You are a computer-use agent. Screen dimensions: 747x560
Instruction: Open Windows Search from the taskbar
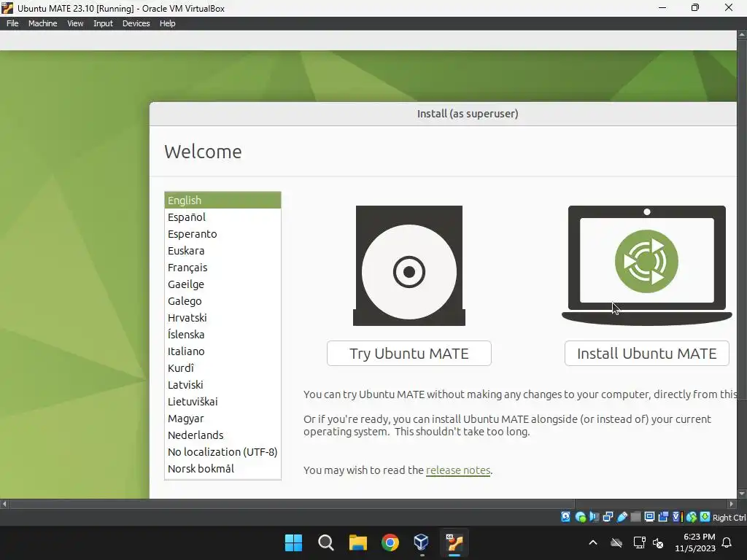326,542
